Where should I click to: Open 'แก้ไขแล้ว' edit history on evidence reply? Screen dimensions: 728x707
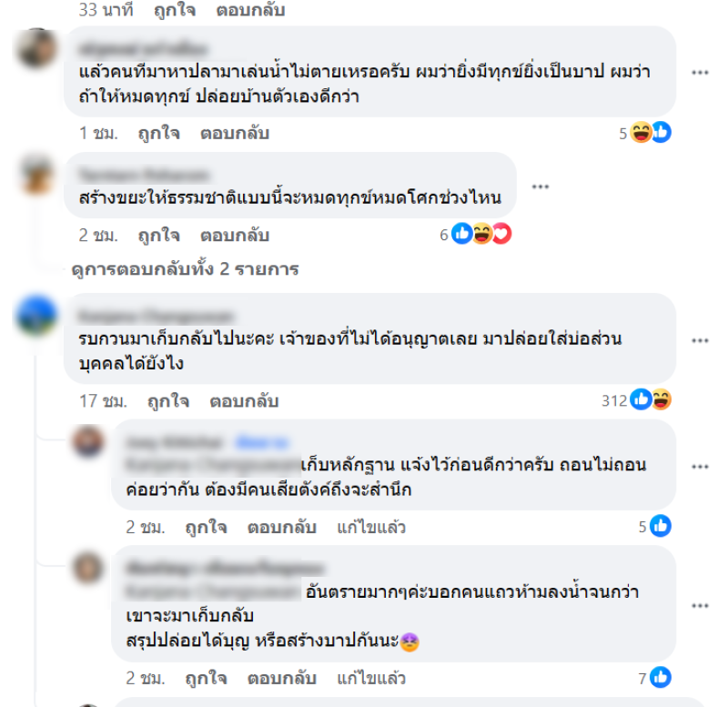371,528
